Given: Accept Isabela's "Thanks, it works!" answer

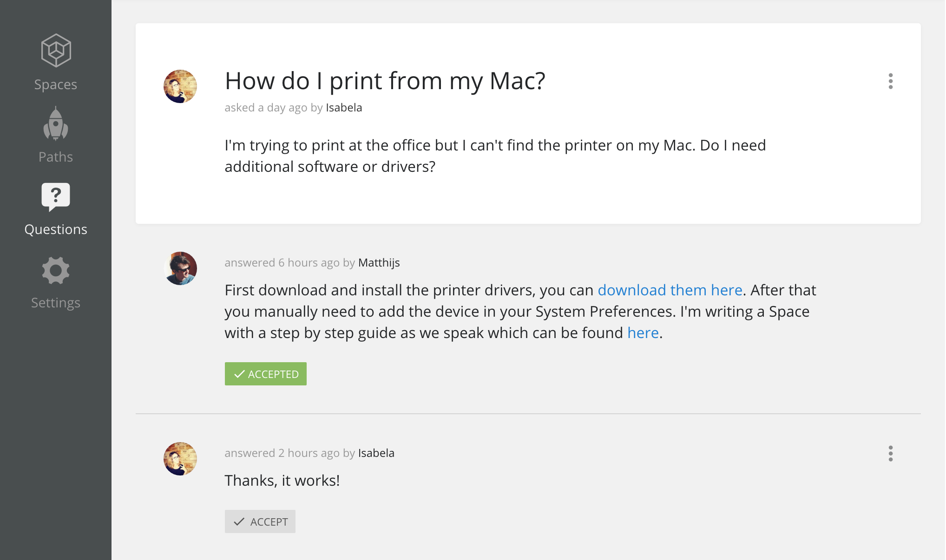Looking at the screenshot, I should pyautogui.click(x=260, y=521).
